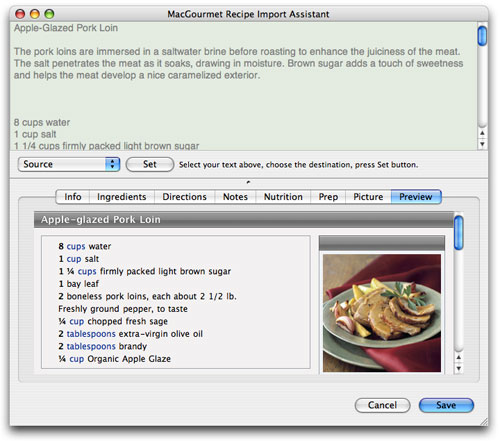Click the 'boneless pork loins' ingredient line
Screen dimensions: 500x441
tap(147, 296)
